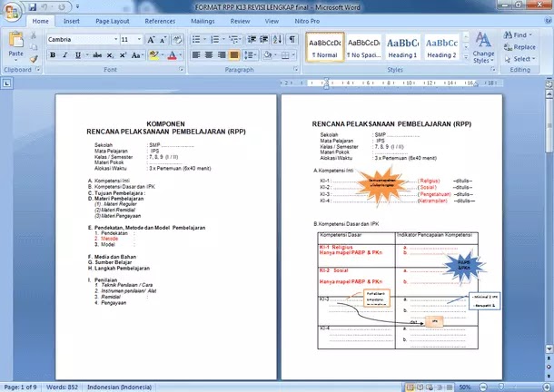Increase paragraph indent
The width and height of the screenshot is (554, 392).
pos(264,39)
